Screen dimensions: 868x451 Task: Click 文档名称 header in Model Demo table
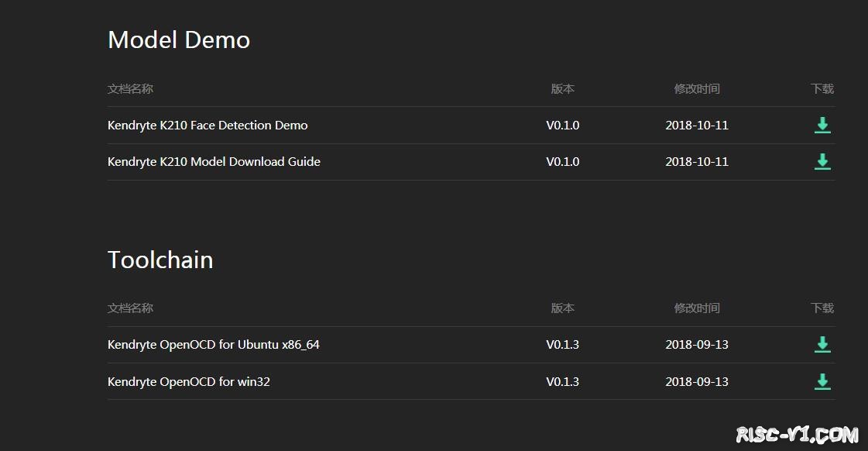coord(130,88)
